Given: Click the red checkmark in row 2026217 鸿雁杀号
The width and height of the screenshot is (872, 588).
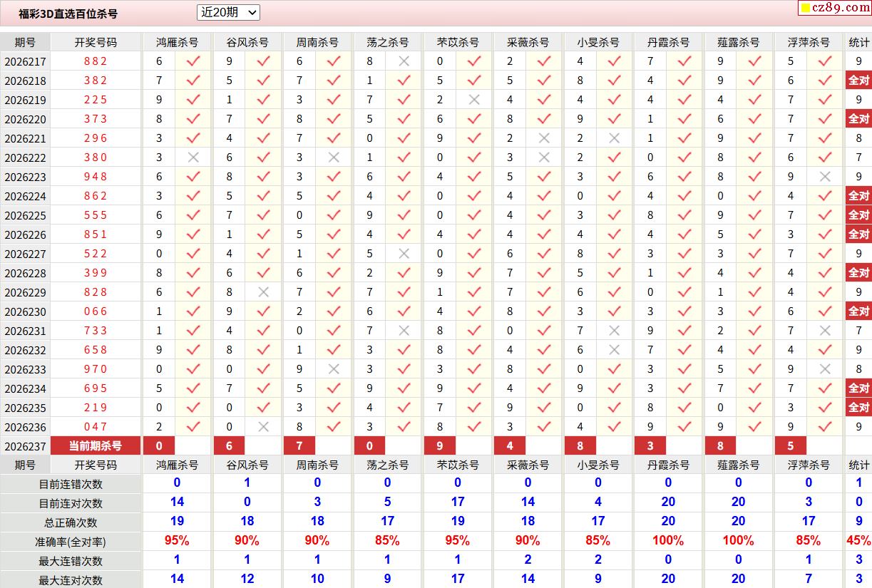Looking at the screenshot, I should pyautogui.click(x=193, y=61).
